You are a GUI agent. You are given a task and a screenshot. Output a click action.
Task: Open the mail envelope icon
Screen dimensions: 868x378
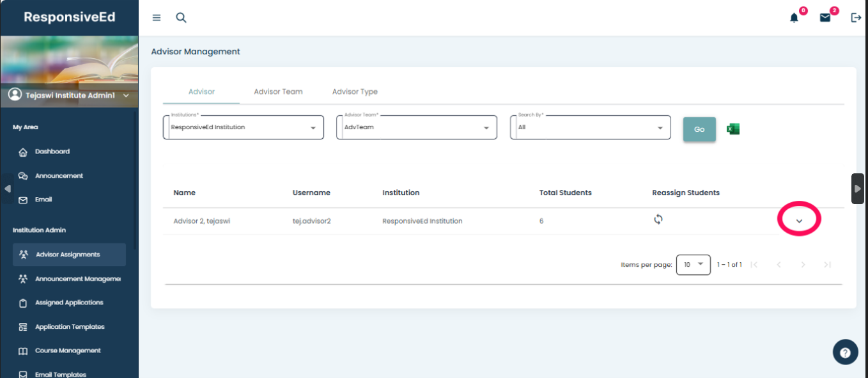[825, 18]
